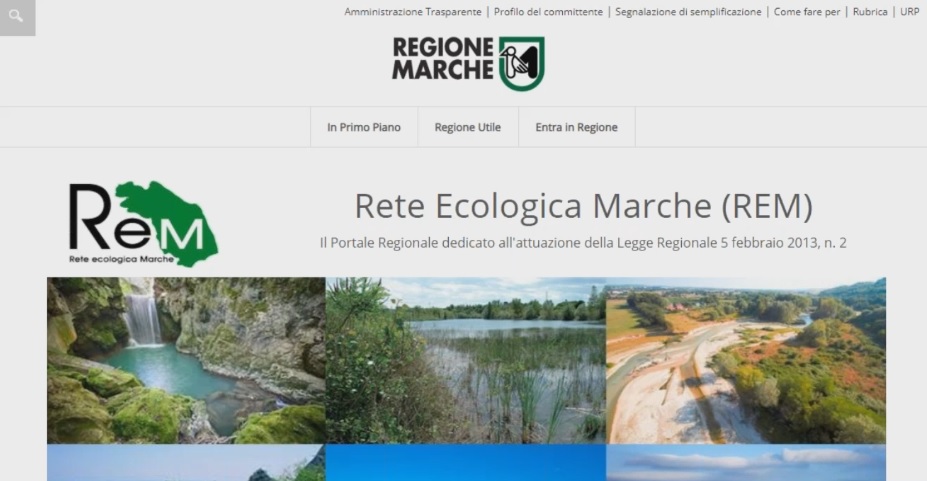Image resolution: width=927 pixels, height=481 pixels.
Task: Click the waterfall and mossy rocks photo
Action: [x=186, y=360]
